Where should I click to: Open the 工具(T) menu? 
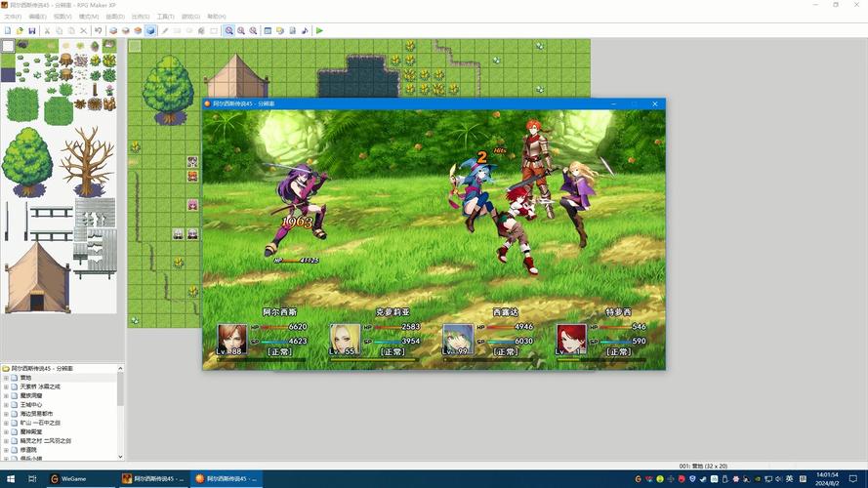[x=164, y=17]
